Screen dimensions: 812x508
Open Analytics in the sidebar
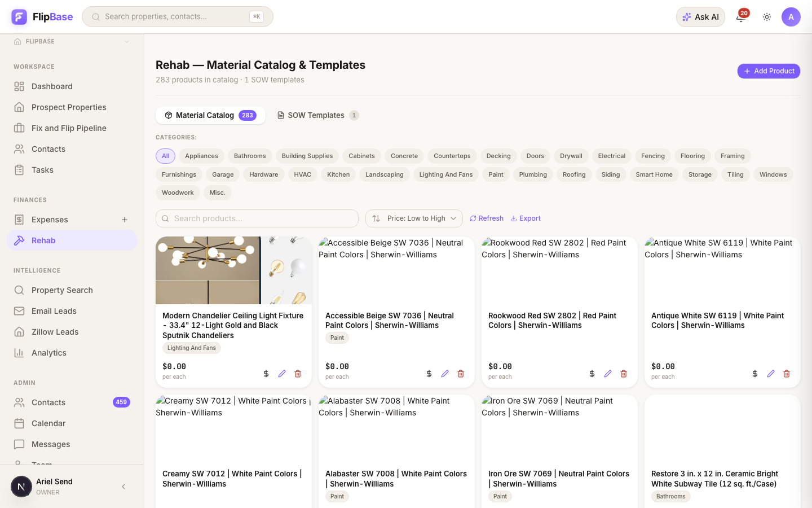72,353
